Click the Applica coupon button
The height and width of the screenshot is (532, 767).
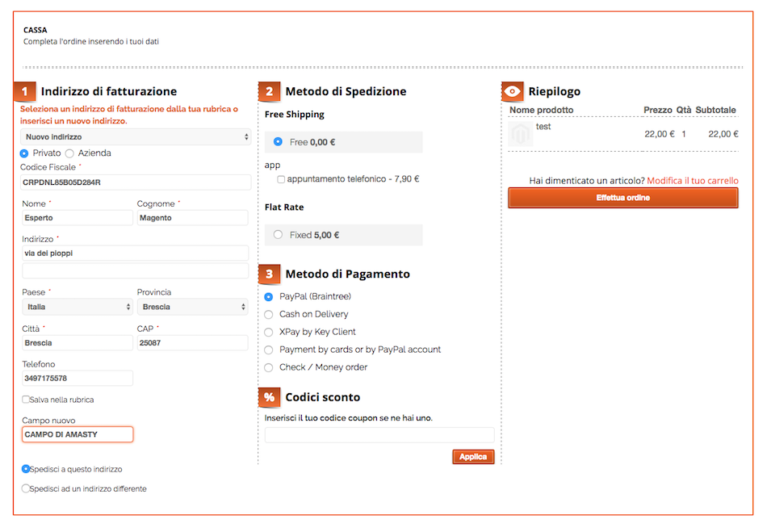[473, 457]
